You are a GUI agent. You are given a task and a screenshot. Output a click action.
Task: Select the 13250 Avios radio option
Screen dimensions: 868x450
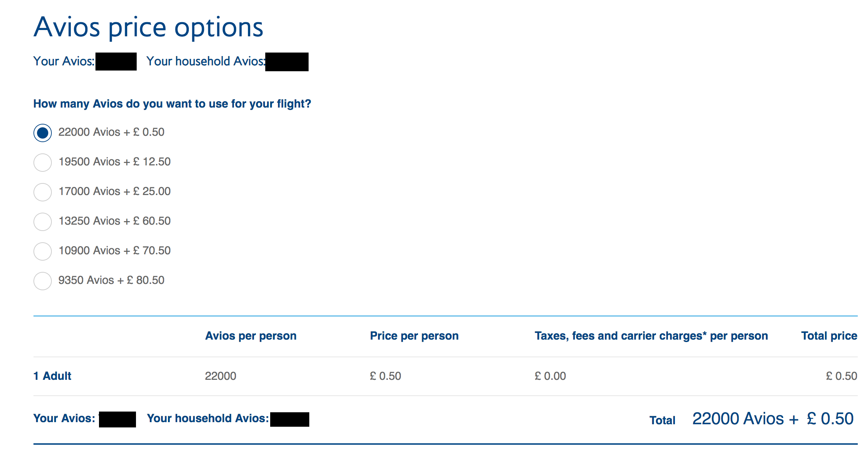43,222
